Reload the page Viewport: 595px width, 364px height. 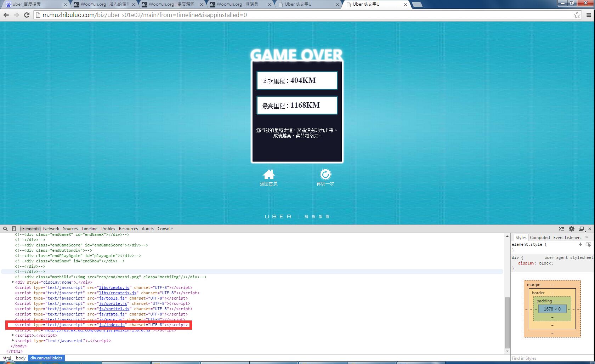[x=27, y=15]
